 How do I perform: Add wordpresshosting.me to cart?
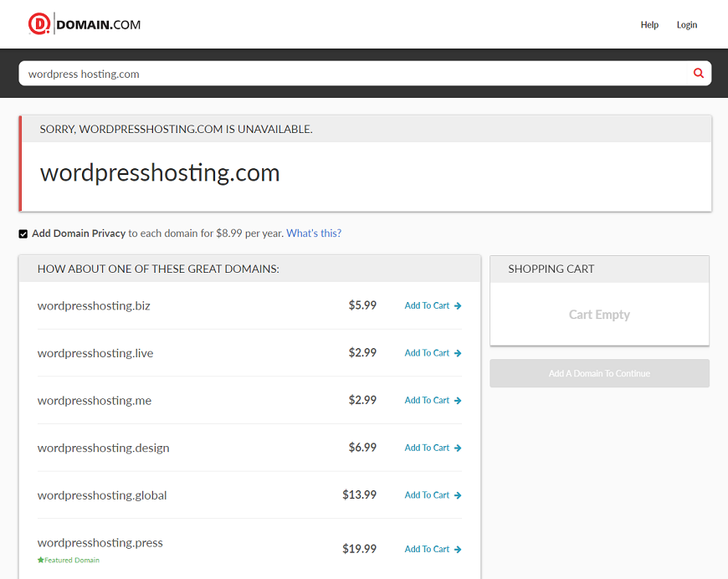(x=433, y=400)
